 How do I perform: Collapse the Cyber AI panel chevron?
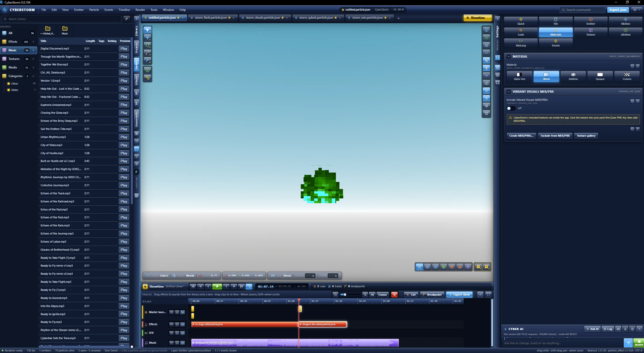pos(639,329)
